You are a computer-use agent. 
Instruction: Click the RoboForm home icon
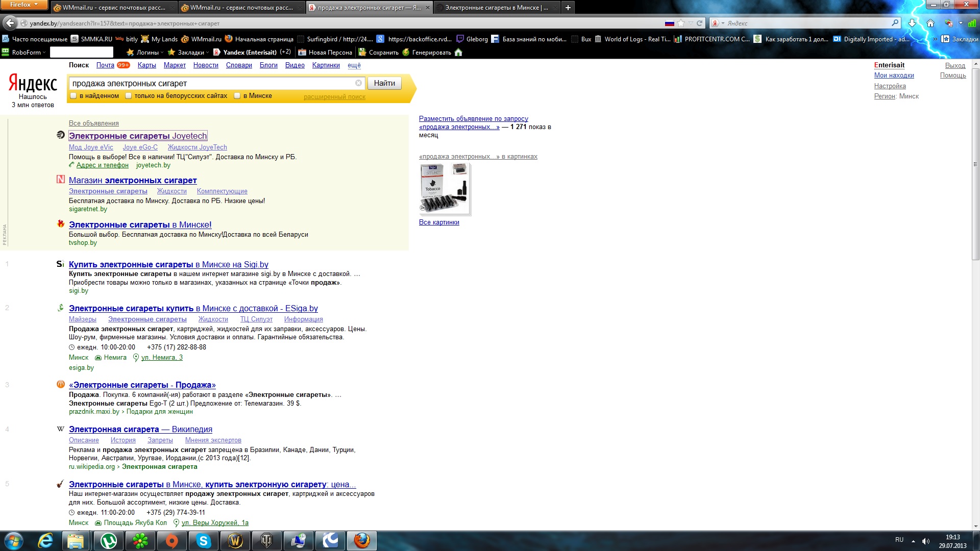pyautogui.click(x=458, y=52)
